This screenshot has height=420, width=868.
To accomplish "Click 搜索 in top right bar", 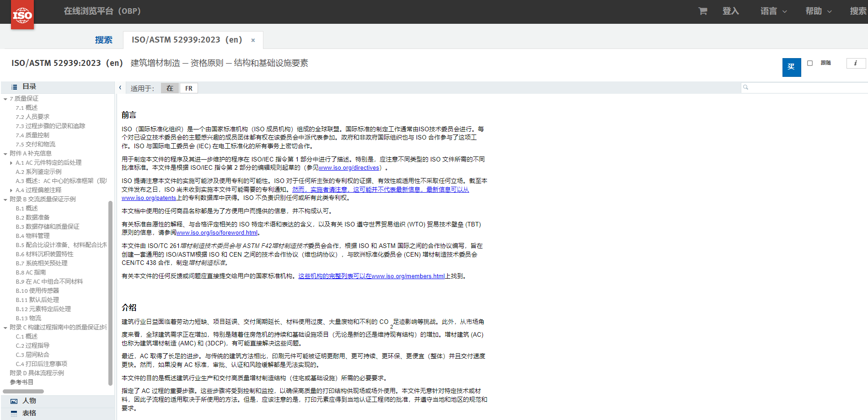I will pyautogui.click(x=858, y=11).
